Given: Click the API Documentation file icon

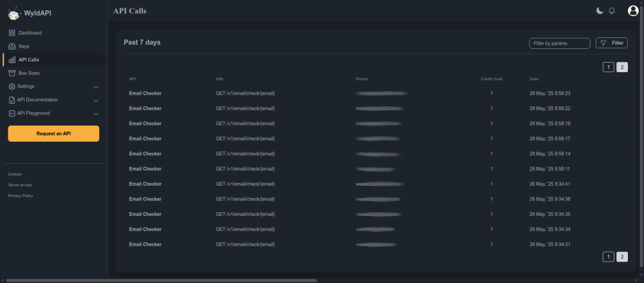Looking at the screenshot, I should (x=12, y=100).
